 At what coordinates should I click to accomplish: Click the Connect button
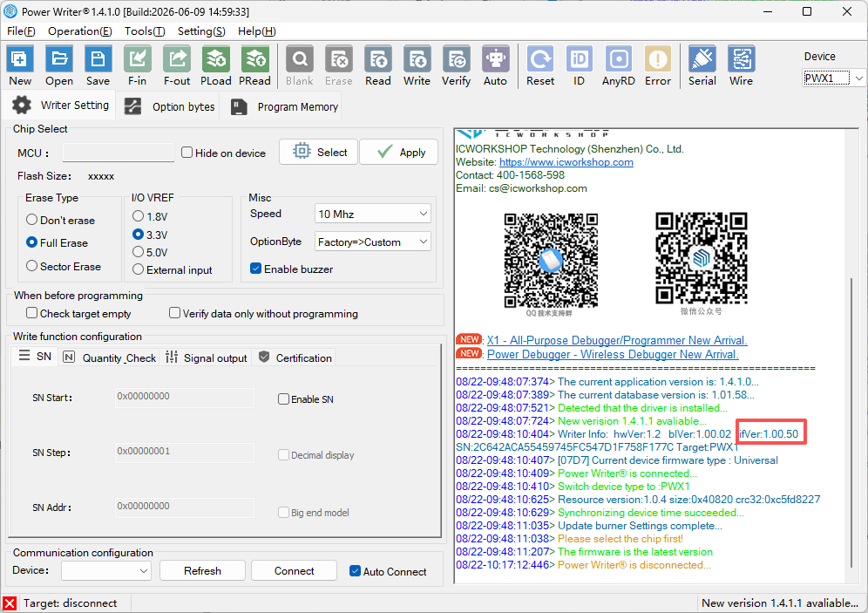pos(294,570)
